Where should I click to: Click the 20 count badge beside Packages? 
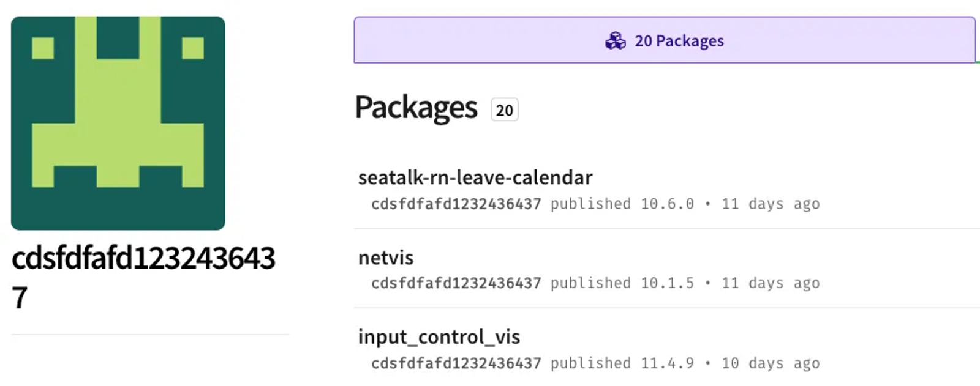pyautogui.click(x=504, y=110)
